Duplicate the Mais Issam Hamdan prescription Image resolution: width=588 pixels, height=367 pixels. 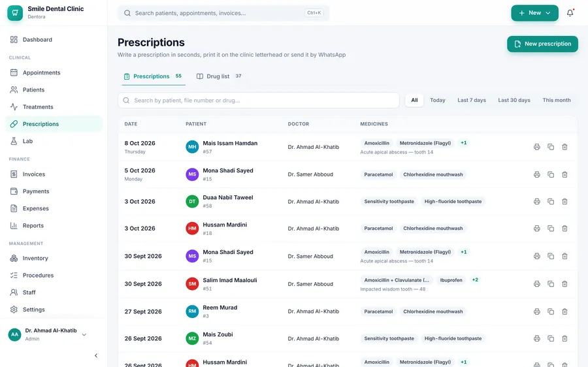point(551,147)
